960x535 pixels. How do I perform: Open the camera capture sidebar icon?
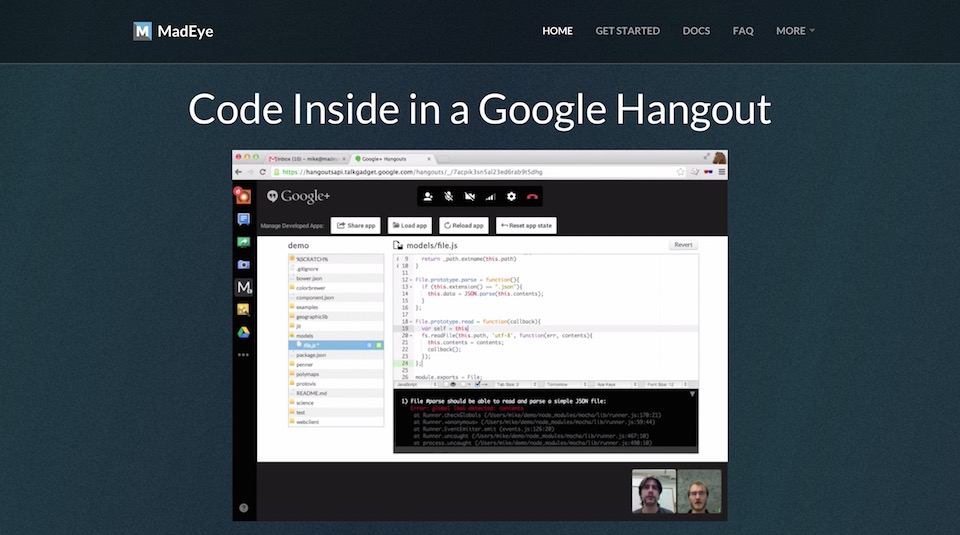click(x=243, y=264)
